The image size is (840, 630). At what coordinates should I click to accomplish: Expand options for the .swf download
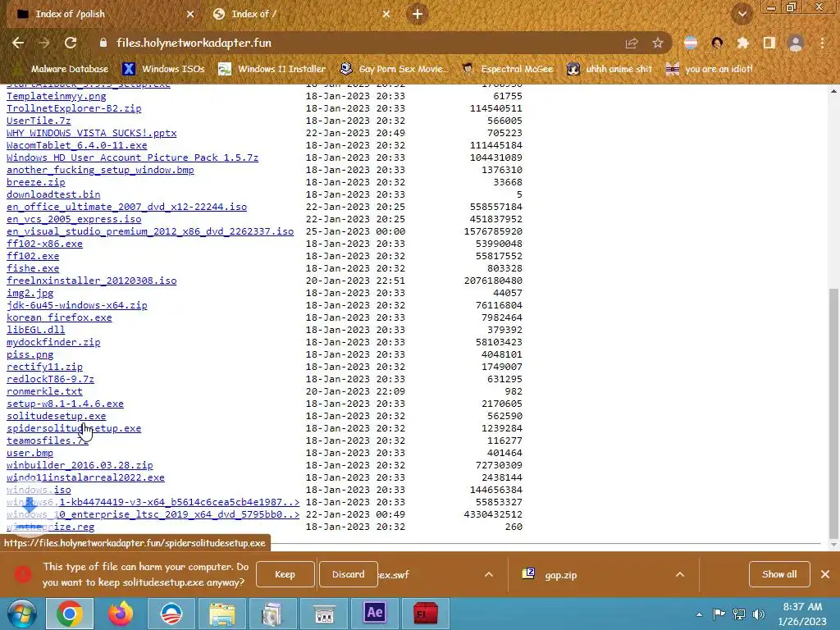(489, 575)
